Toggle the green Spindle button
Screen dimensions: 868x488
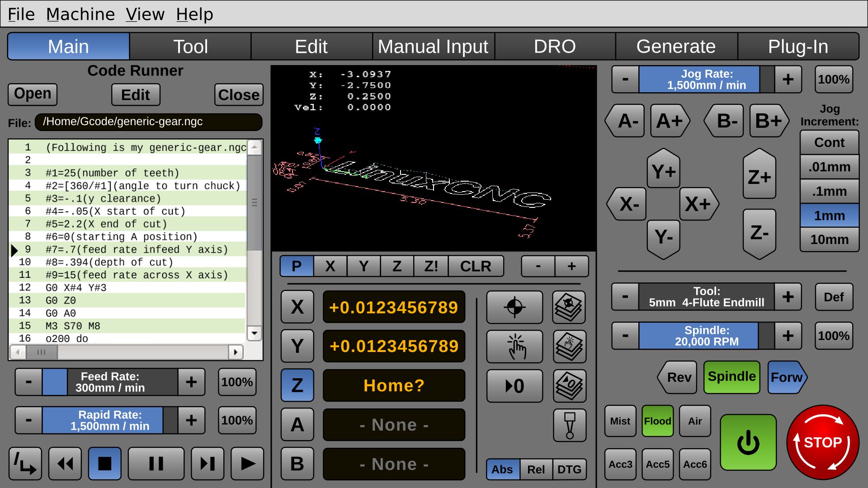[732, 377]
